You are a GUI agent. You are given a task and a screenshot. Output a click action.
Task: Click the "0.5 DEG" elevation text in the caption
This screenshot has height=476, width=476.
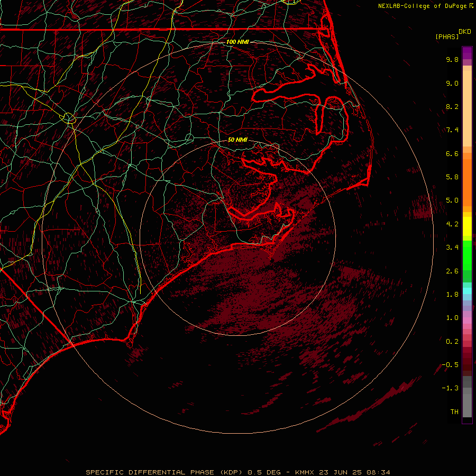click(264, 472)
